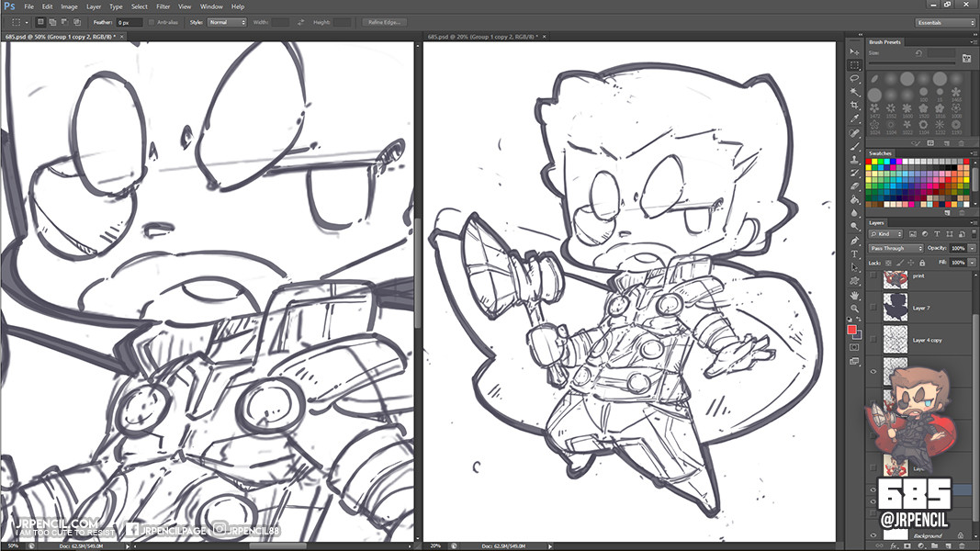The width and height of the screenshot is (980, 551).
Task: Select the History Brush tool
Action: click(x=854, y=173)
